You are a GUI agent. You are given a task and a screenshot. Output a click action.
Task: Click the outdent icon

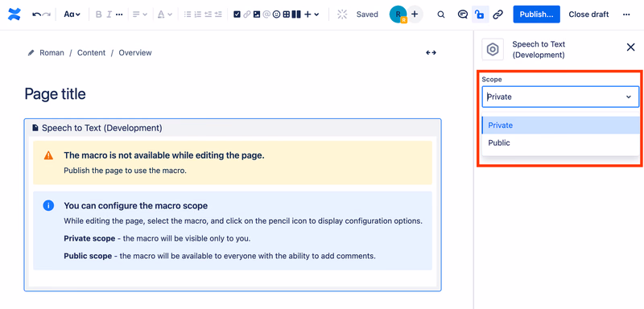tap(208, 14)
